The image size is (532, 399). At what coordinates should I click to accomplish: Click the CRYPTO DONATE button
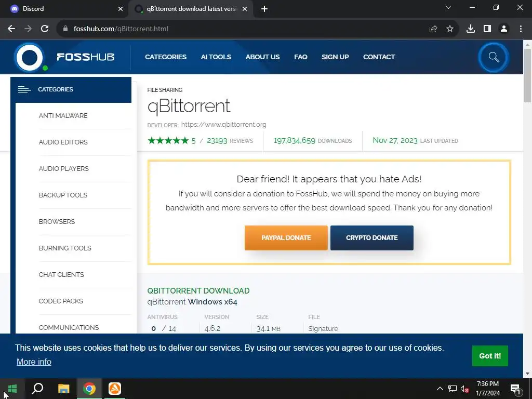tap(372, 238)
